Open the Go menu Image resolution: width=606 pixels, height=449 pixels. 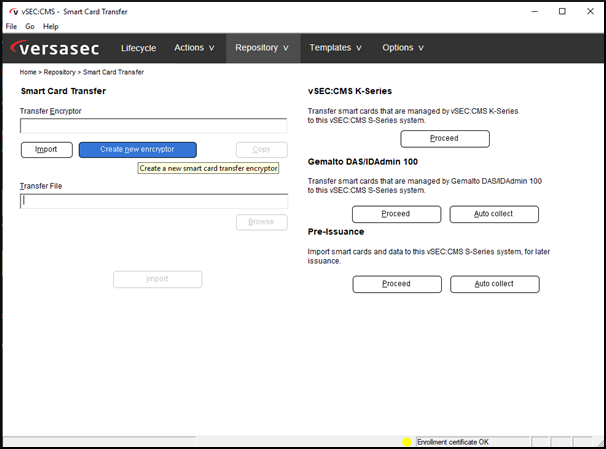click(30, 27)
